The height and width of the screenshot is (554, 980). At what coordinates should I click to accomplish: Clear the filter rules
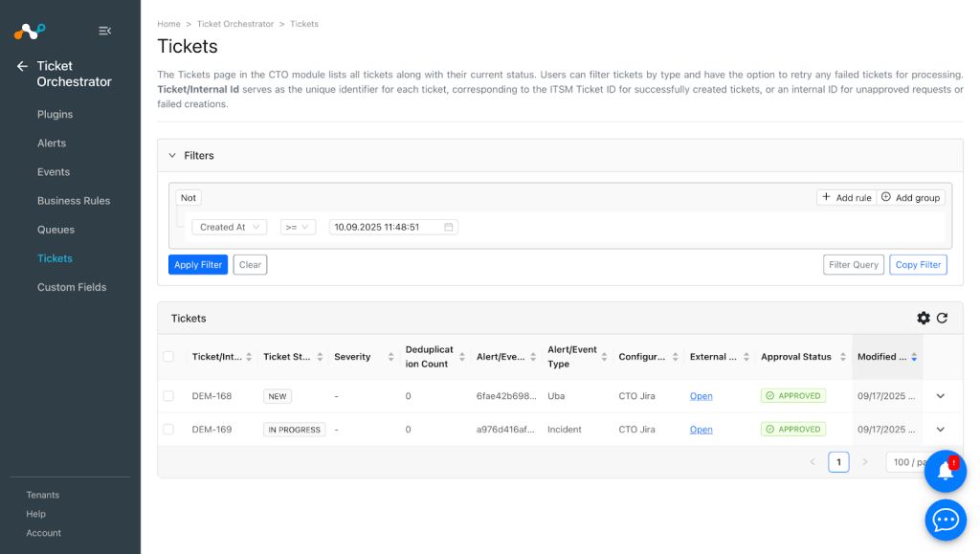coord(250,265)
